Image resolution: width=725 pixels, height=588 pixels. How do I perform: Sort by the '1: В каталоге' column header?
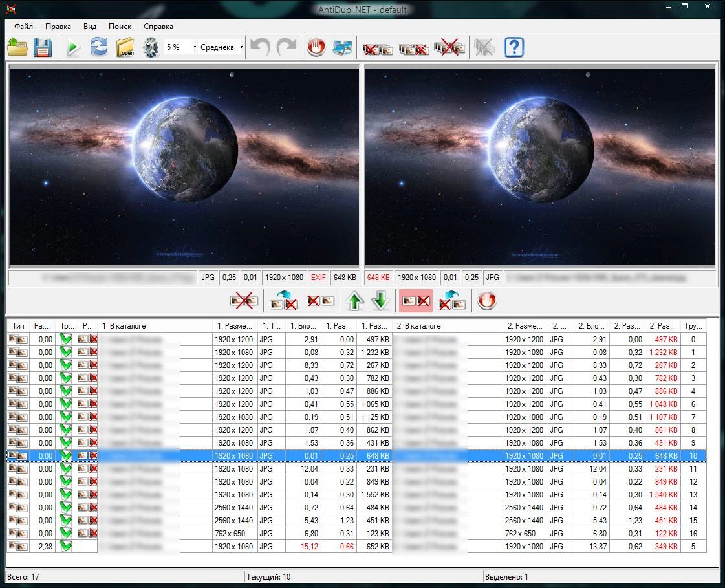155,325
